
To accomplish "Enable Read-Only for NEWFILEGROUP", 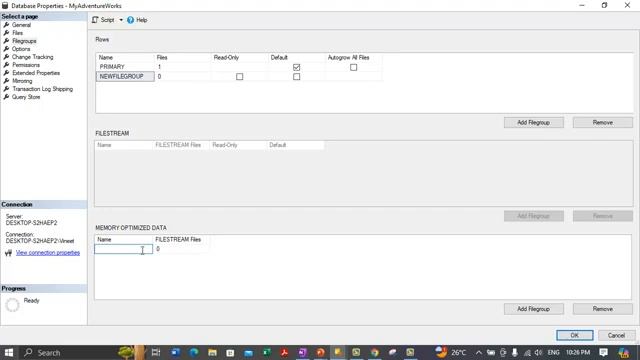I will pos(240,76).
